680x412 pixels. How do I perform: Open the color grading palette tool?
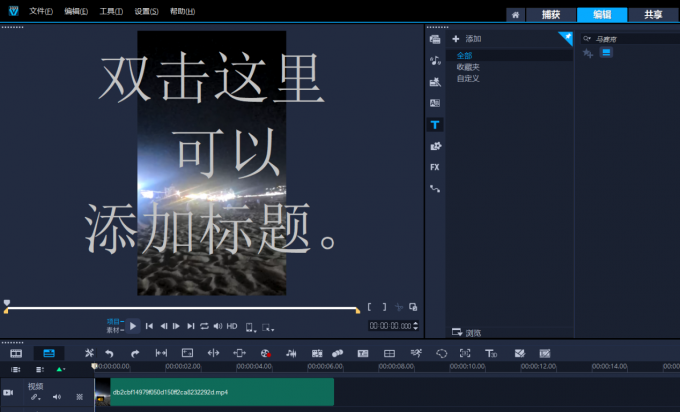pos(266,353)
